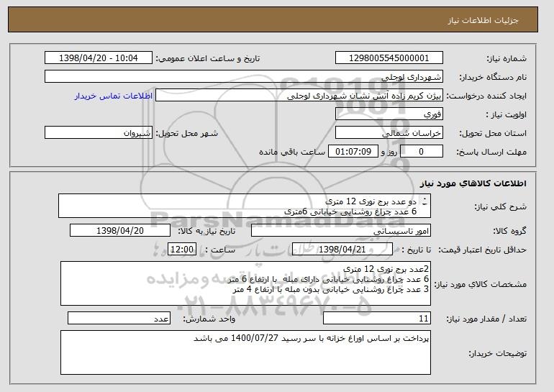
Task: Select the goods need date field 1398/04/20
Action: (120, 231)
